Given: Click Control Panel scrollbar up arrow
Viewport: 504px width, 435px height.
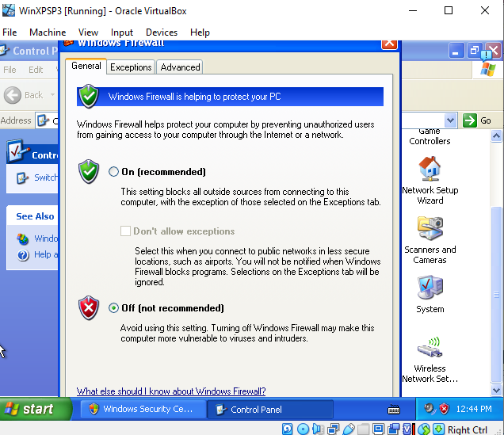Looking at the screenshot, I should (x=496, y=136).
